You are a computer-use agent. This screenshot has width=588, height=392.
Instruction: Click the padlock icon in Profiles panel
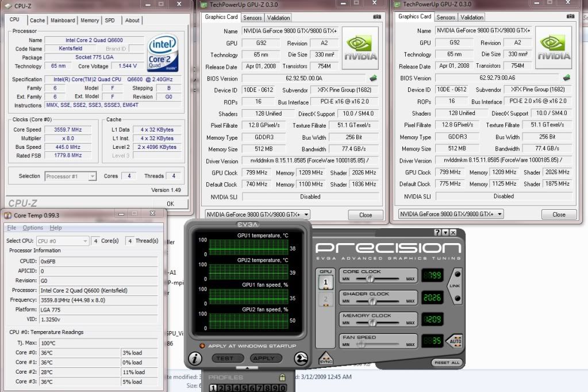click(x=282, y=378)
